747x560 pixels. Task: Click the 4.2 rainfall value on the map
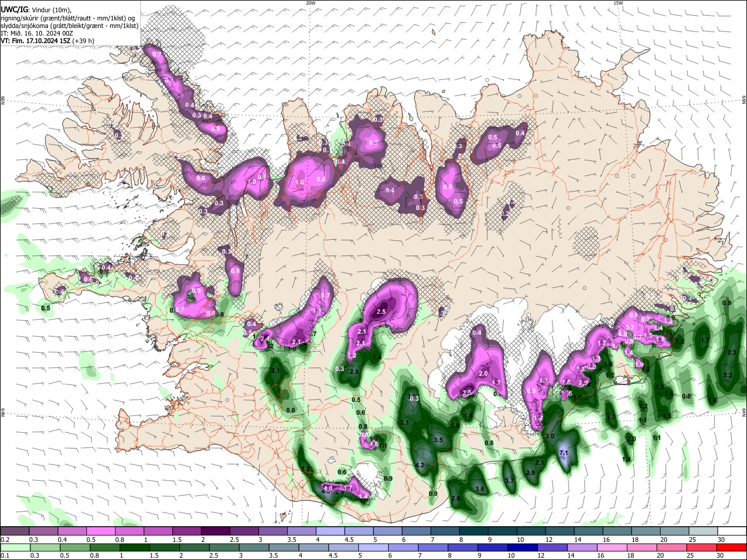click(419, 465)
